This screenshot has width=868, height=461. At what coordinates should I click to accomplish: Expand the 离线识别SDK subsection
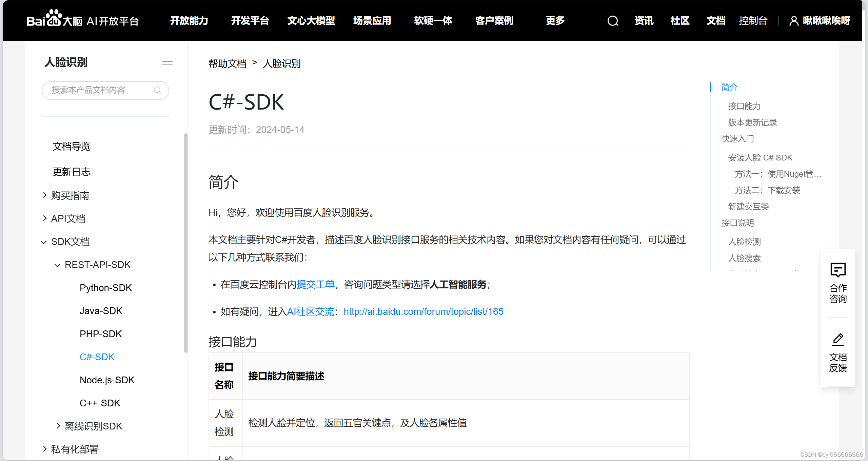click(x=58, y=426)
